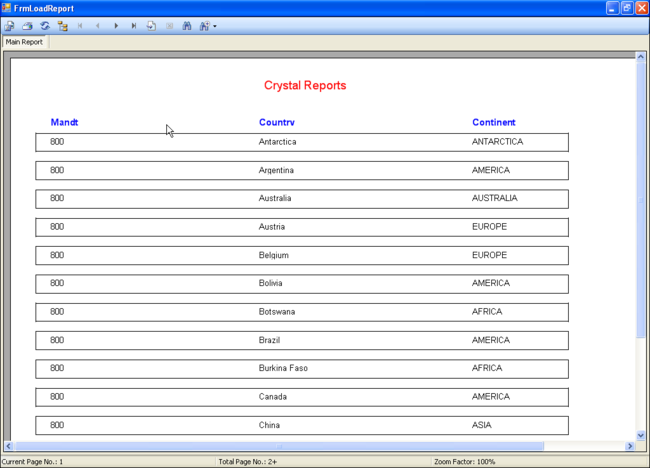Minimize the FrmLoadReport window
650x468 pixels.
coord(612,8)
